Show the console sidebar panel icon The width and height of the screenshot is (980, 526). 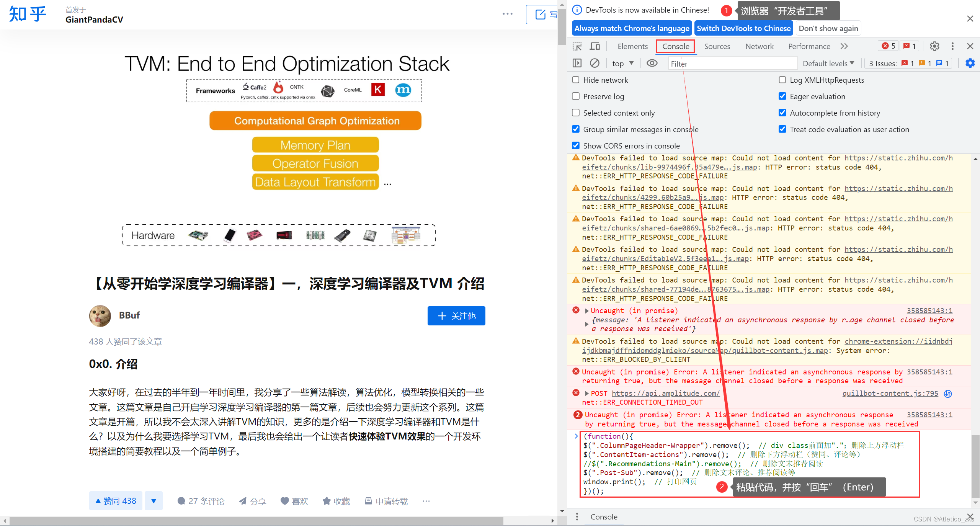click(577, 63)
